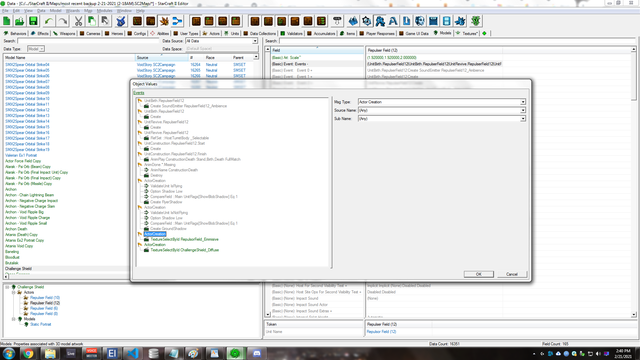Select the Create GroundShadow action row
640x360 pixels.
[x=168, y=229]
